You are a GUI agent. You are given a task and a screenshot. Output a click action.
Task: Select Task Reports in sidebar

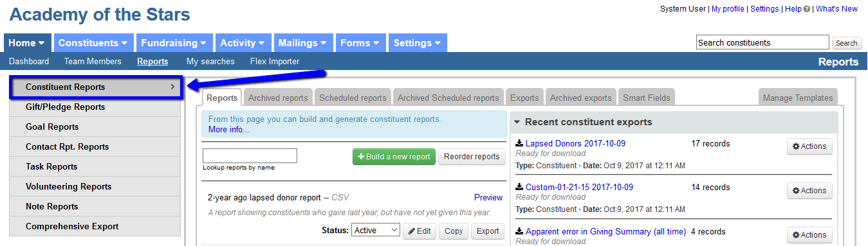click(x=95, y=167)
